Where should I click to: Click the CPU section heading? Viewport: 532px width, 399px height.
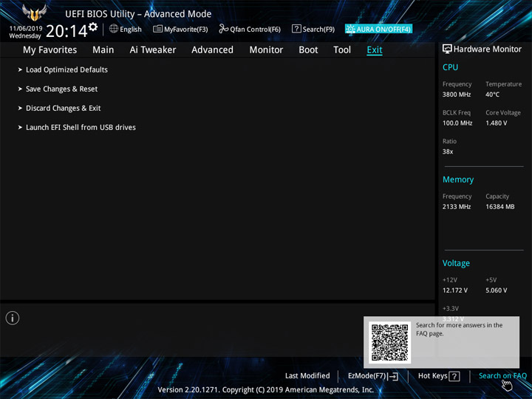450,67
